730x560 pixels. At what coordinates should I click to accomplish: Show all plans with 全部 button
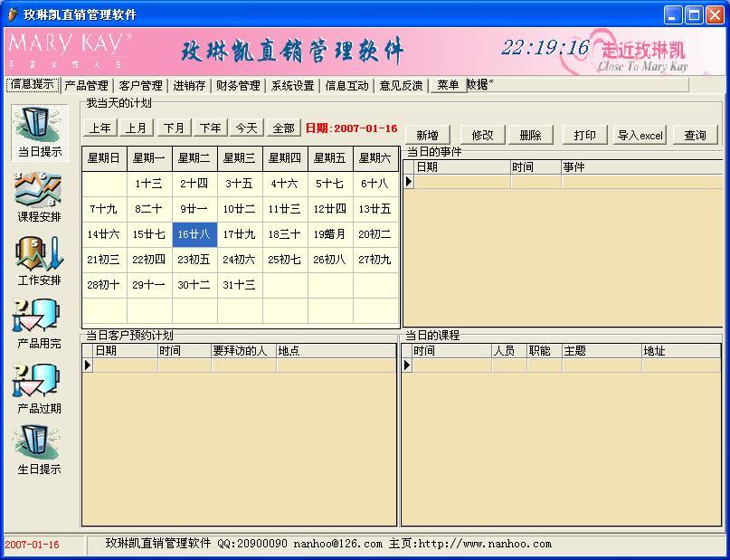click(x=284, y=128)
